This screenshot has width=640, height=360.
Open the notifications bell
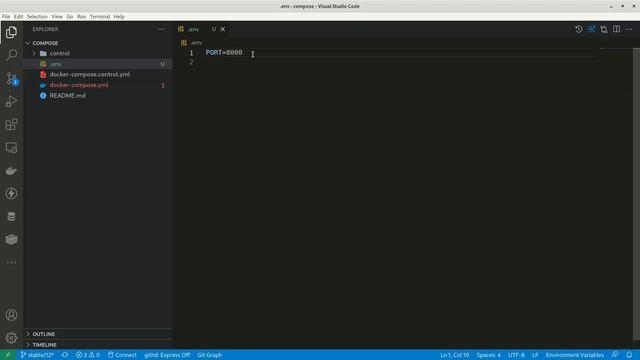[629, 355]
